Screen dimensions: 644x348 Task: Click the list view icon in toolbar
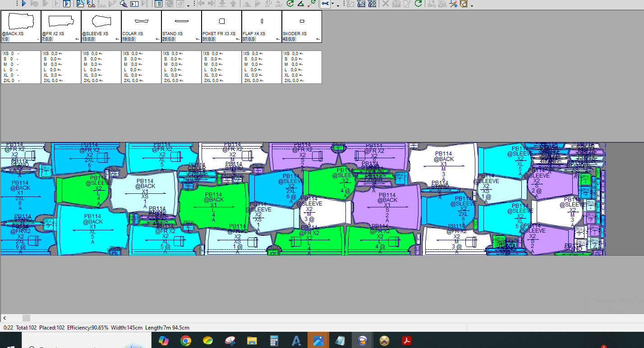158,4
